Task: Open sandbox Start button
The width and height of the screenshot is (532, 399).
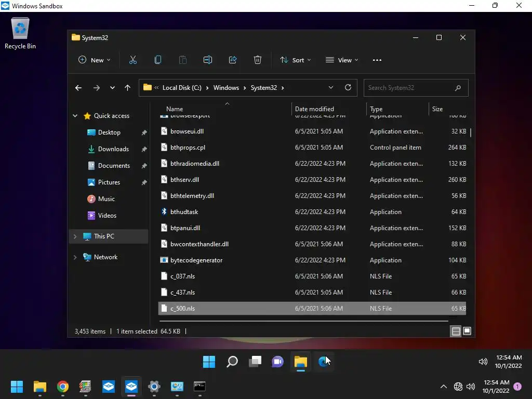Action: click(x=209, y=362)
